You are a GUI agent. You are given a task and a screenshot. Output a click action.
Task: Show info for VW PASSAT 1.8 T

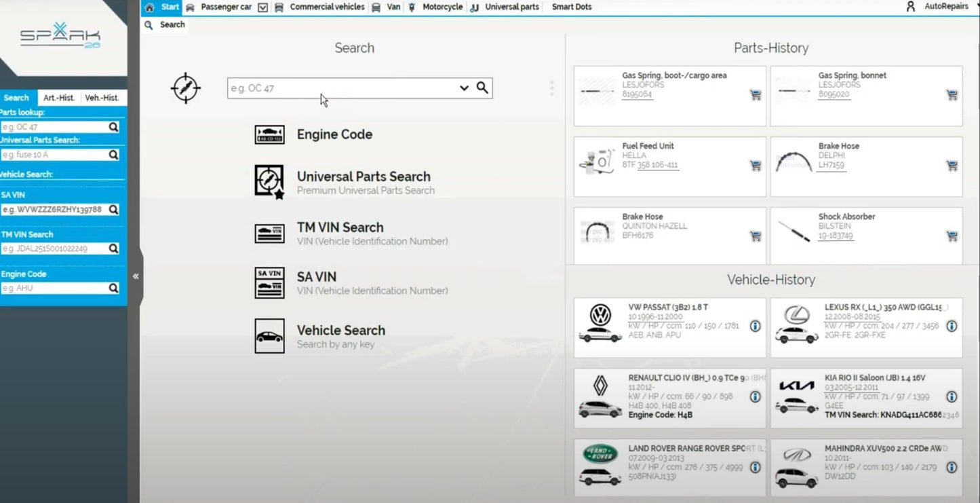click(x=755, y=327)
